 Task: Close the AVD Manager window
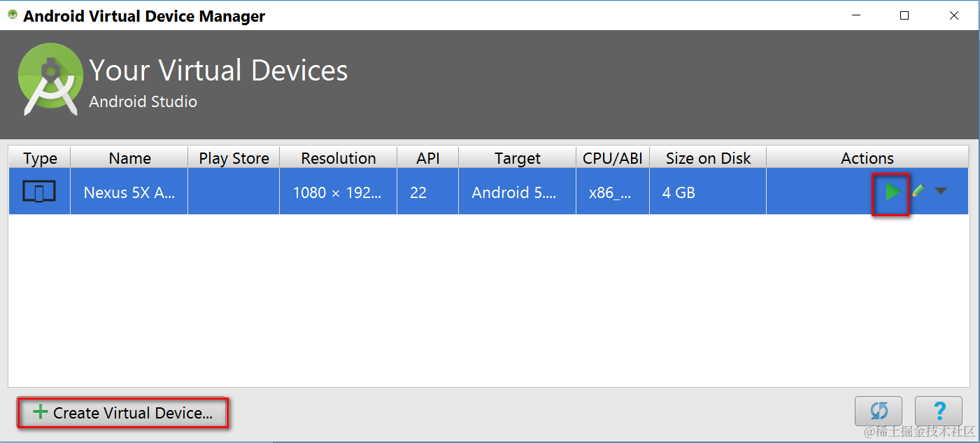[953, 15]
